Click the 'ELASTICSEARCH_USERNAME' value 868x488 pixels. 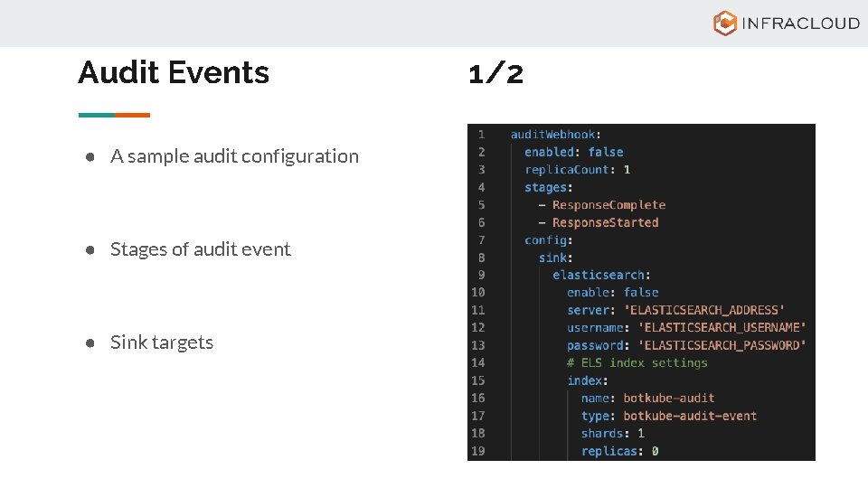point(722,327)
